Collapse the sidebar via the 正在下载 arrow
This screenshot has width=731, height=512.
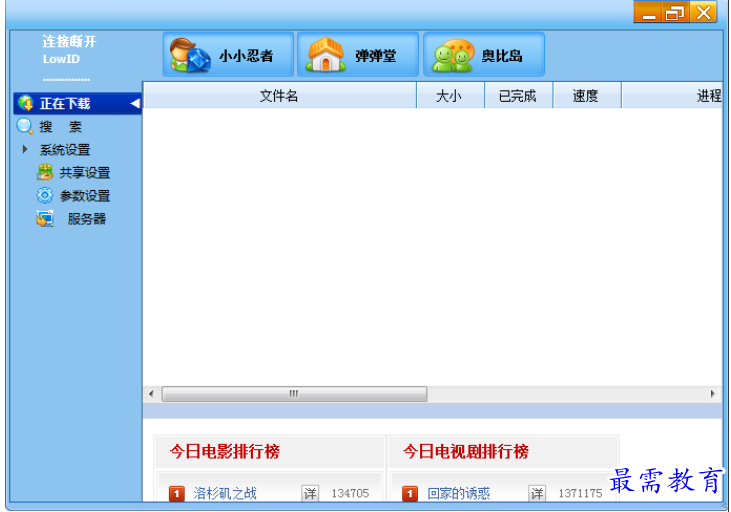click(x=135, y=104)
